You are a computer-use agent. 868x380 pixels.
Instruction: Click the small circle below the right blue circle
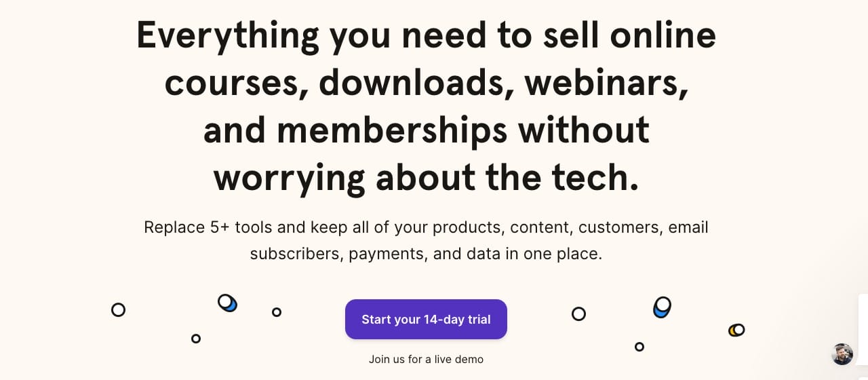coord(639,347)
